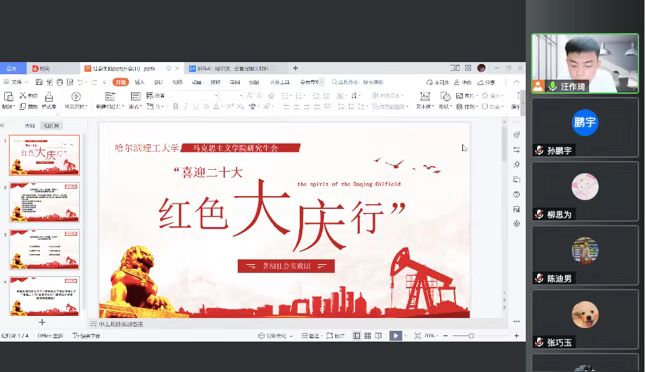Switch to slide sorter view icon
646x372 pixels.
coord(367,336)
